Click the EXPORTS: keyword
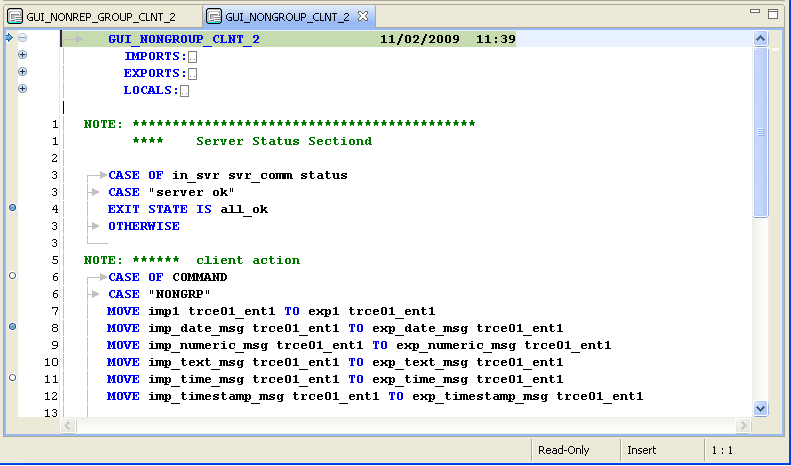 [x=155, y=74]
